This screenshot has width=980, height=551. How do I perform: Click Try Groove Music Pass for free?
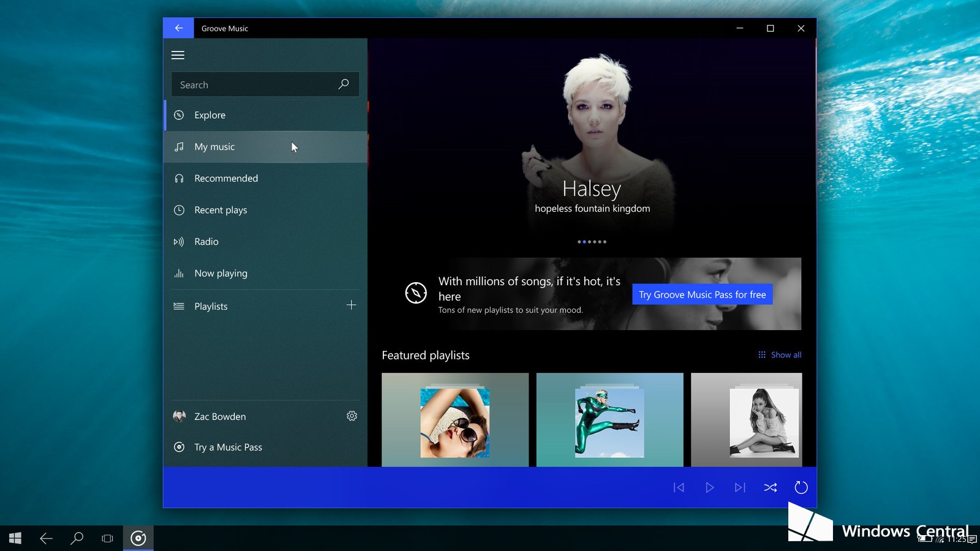[x=702, y=294]
